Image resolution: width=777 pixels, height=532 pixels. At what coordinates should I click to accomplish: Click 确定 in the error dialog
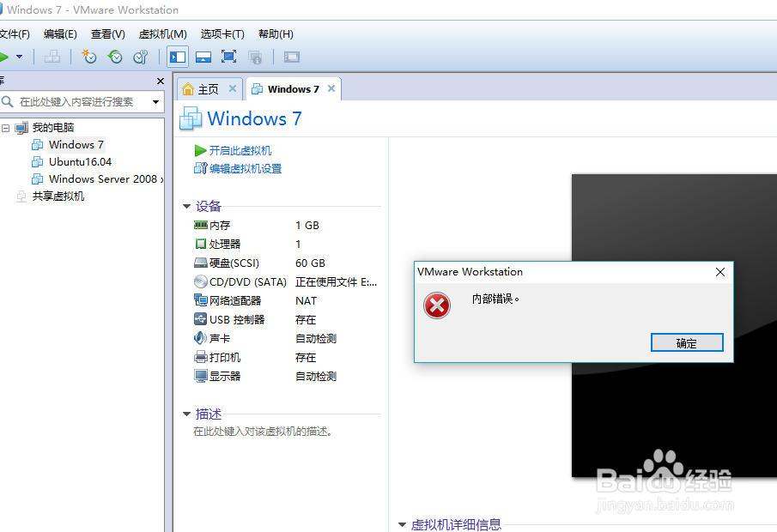click(687, 342)
